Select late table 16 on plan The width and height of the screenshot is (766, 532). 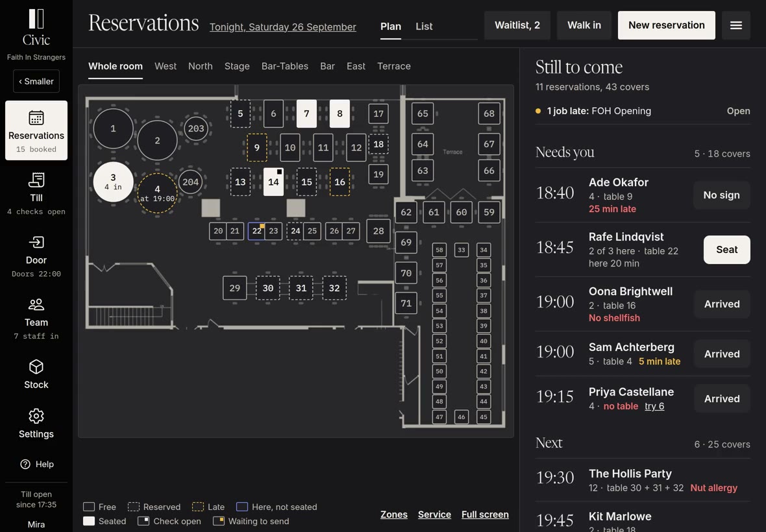click(340, 182)
